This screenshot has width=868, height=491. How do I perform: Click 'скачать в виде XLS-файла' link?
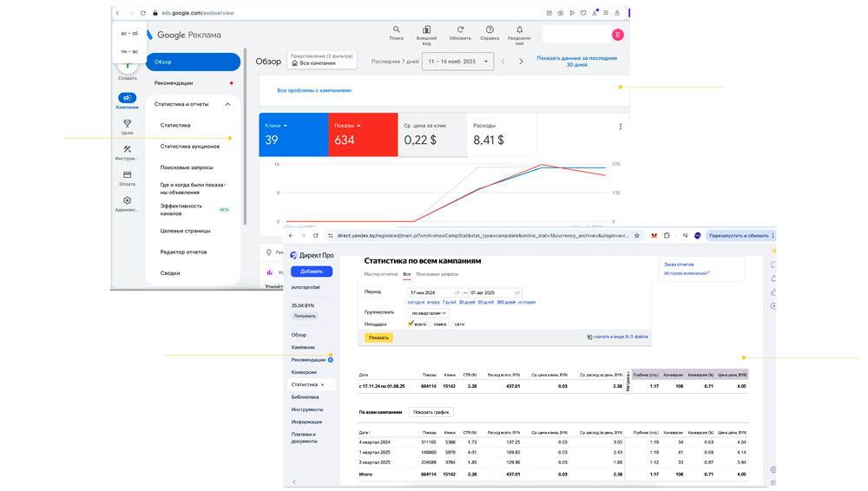tap(620, 337)
